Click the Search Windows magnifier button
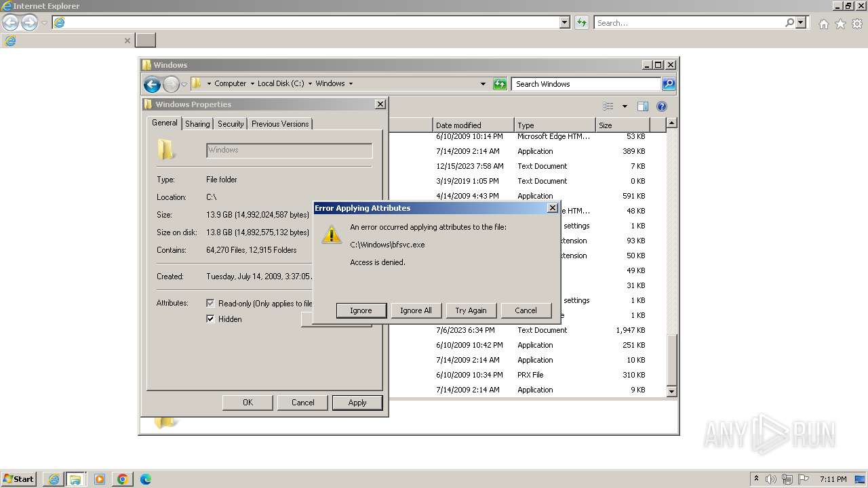Screen dimensions: 868x488 click(x=669, y=84)
